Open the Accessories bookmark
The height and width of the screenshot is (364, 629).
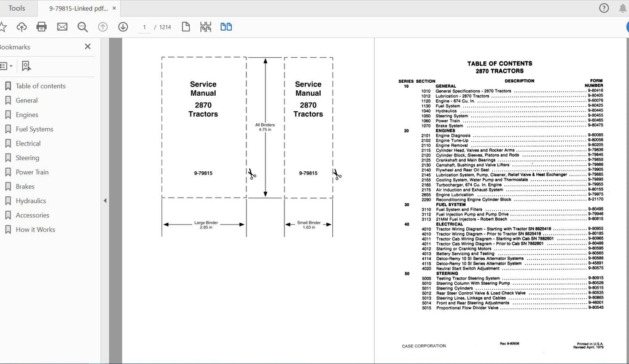[x=33, y=215]
